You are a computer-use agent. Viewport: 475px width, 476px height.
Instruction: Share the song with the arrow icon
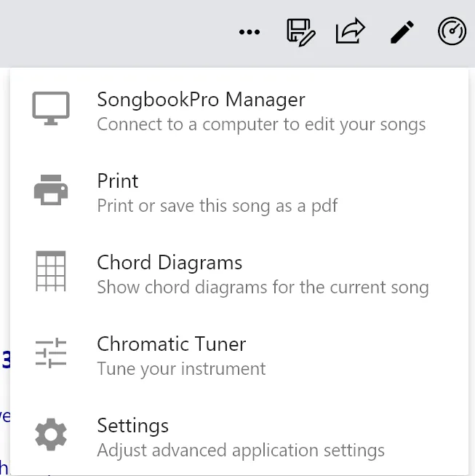(351, 31)
